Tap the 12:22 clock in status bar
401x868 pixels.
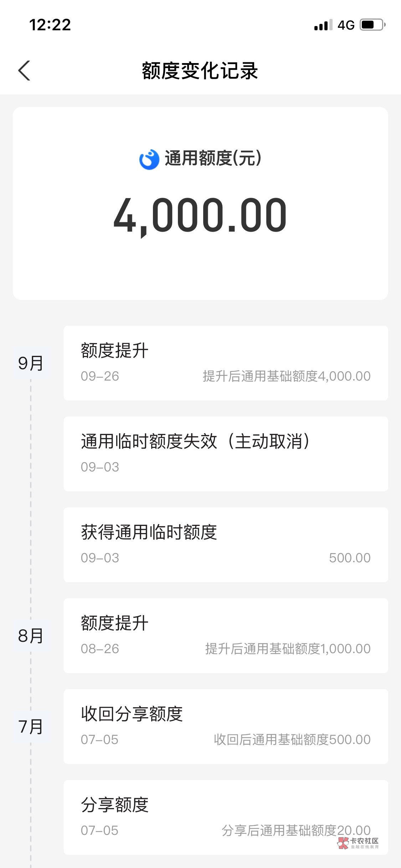pos(50,25)
